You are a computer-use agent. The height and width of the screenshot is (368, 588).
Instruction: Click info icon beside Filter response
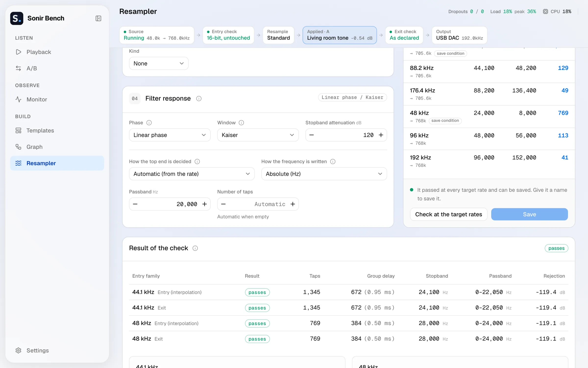point(199,99)
